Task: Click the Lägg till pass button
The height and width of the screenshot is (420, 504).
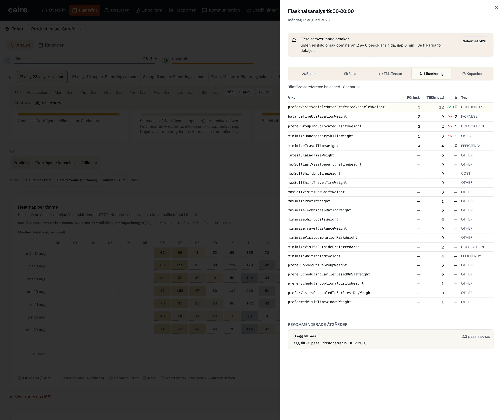Action: click(x=306, y=336)
